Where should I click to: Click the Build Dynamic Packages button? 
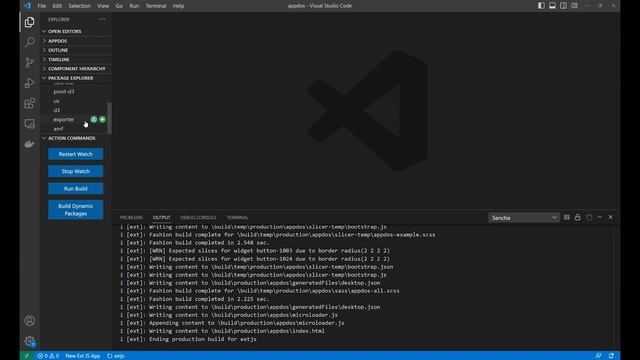click(x=76, y=210)
